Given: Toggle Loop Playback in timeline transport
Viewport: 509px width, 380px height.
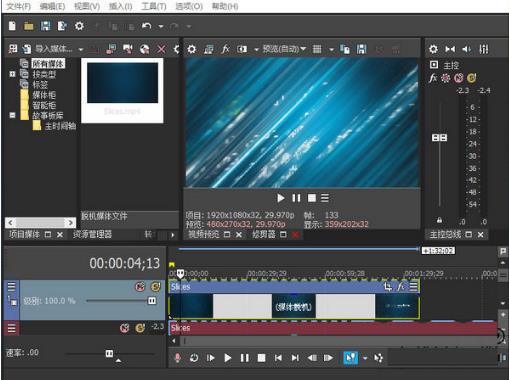Looking at the screenshot, I should [x=194, y=358].
